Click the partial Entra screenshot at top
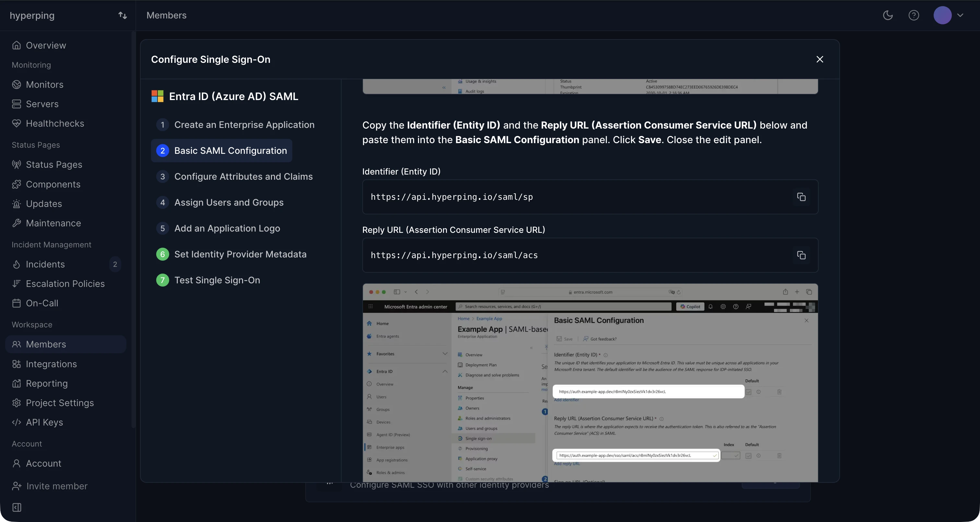This screenshot has height=522, width=980. click(590, 86)
